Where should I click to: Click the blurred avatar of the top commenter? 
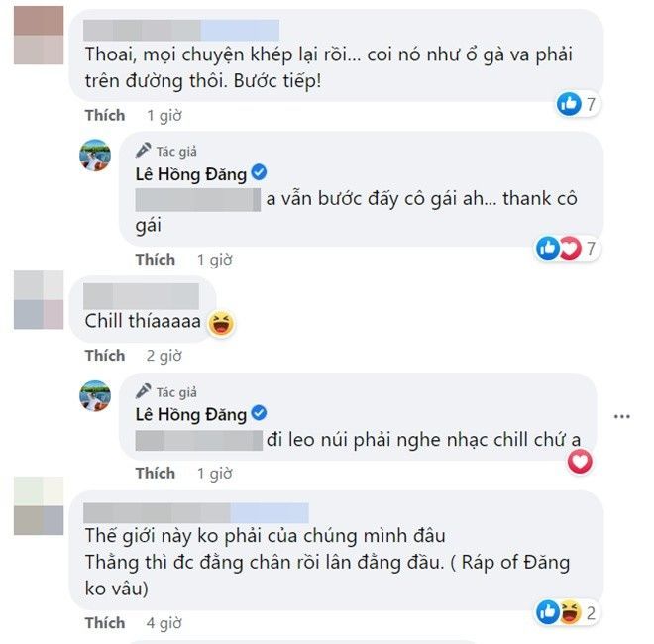[x=39, y=36]
